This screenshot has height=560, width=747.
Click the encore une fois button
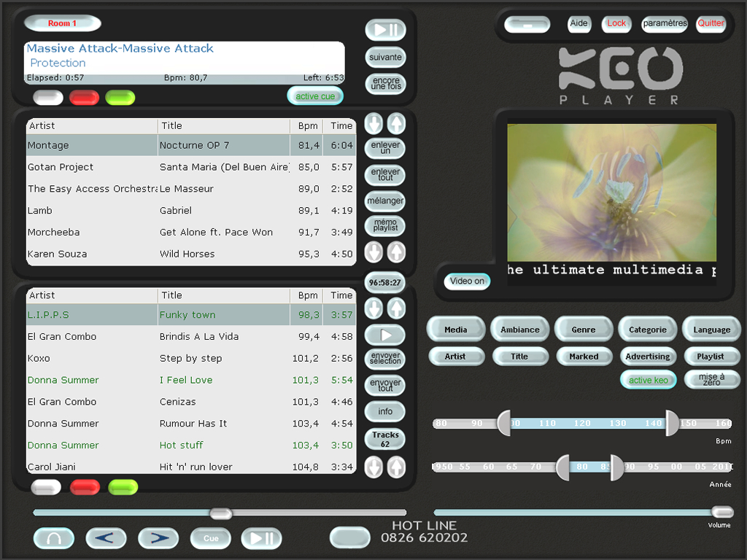point(385,84)
